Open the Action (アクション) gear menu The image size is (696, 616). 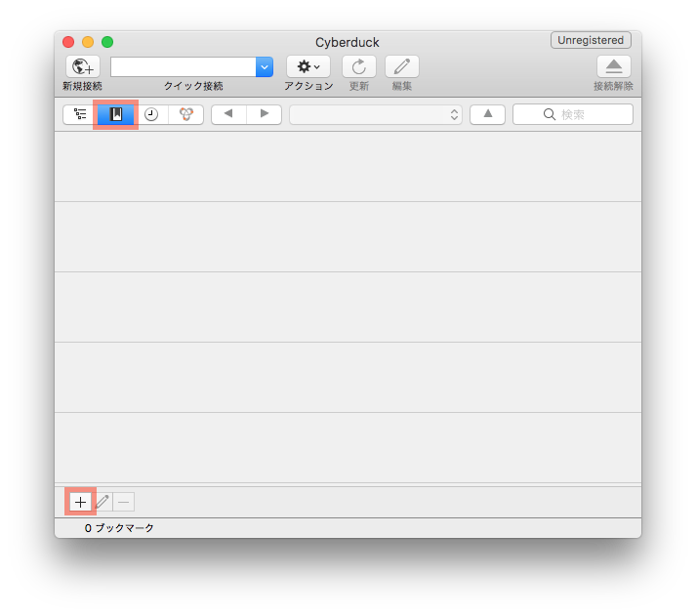(x=308, y=66)
